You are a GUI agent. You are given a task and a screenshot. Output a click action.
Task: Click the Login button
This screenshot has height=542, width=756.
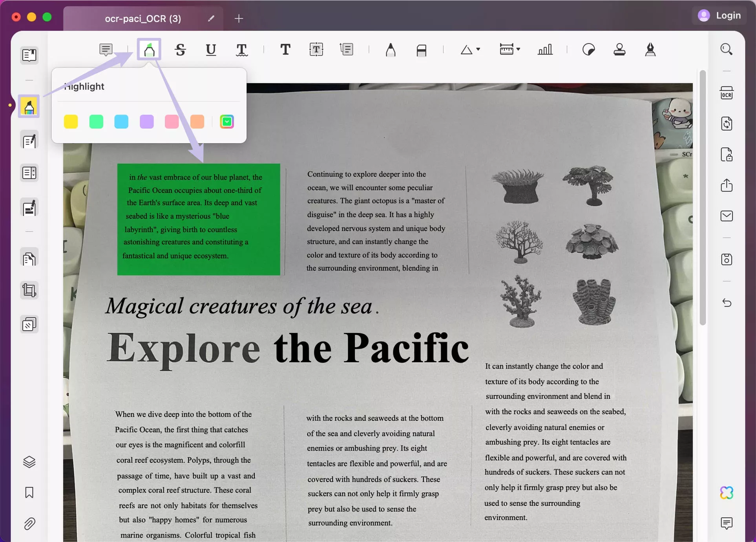coord(719,15)
